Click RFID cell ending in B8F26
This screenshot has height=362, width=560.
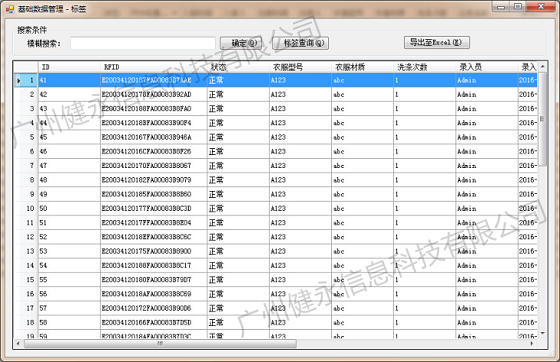(x=154, y=152)
